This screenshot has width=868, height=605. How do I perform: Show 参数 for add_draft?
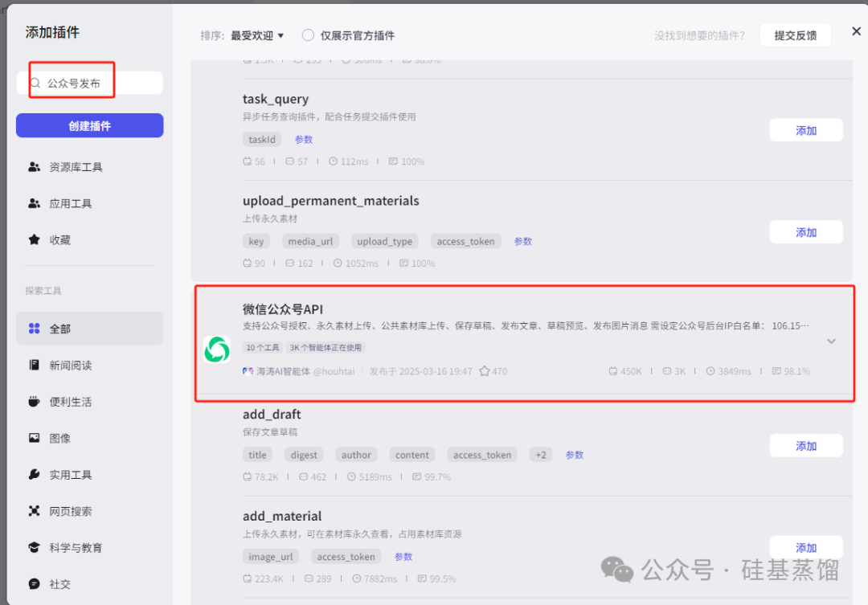click(x=575, y=455)
